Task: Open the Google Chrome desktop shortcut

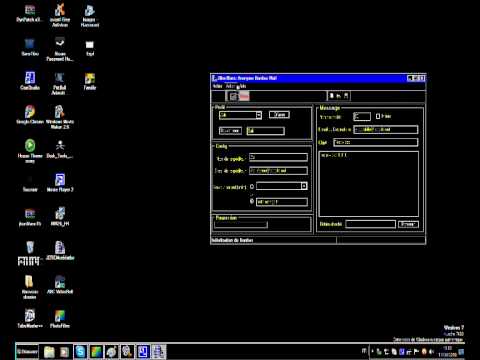Action: point(30,114)
